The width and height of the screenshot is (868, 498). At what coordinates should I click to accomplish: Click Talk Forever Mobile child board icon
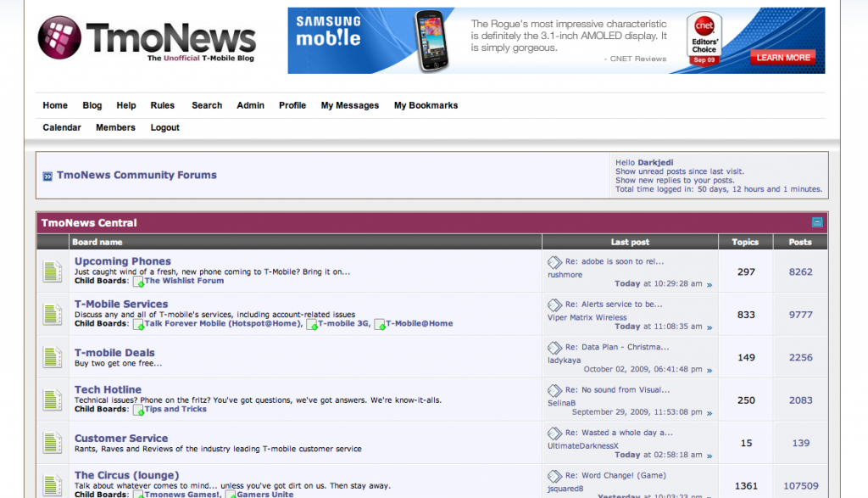coord(138,325)
